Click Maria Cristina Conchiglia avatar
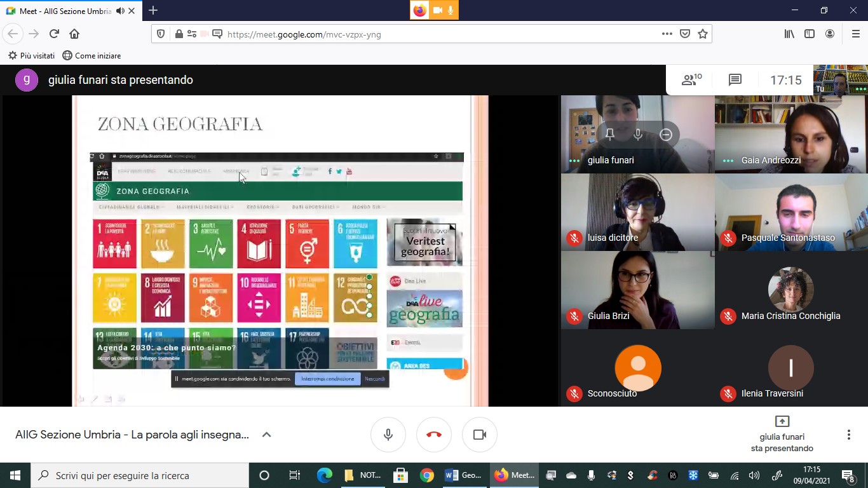This screenshot has height=488, width=868. 791,290
